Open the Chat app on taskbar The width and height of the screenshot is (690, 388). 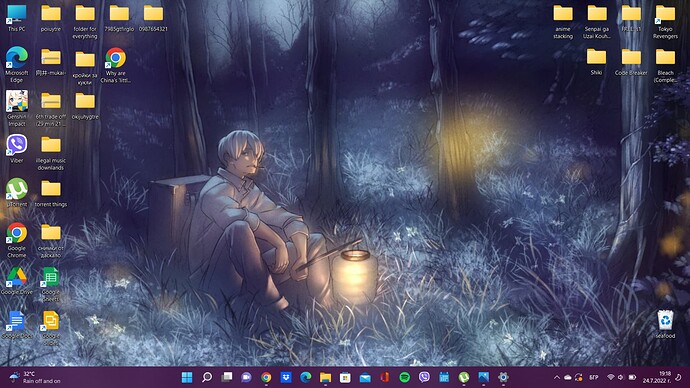click(x=246, y=377)
